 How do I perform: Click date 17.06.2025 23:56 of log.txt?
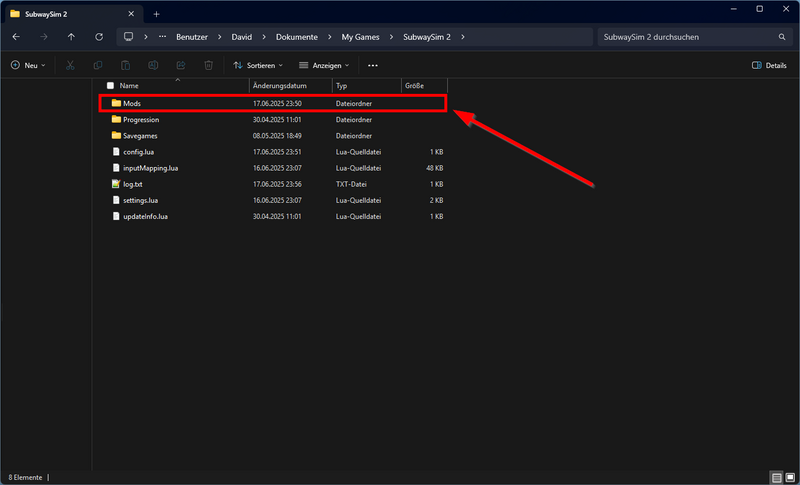277,184
